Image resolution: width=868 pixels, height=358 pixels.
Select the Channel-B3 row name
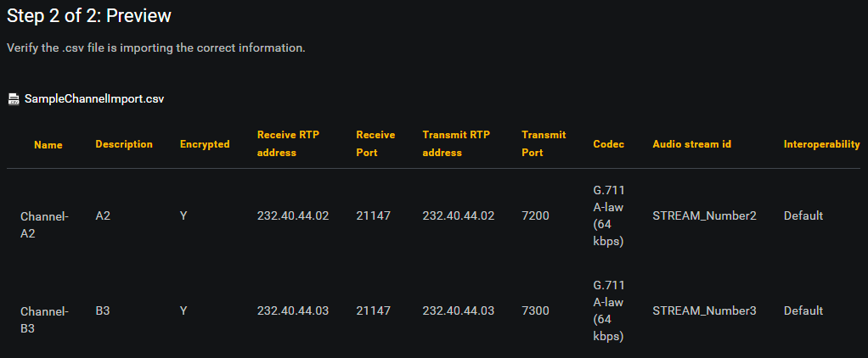click(x=44, y=321)
